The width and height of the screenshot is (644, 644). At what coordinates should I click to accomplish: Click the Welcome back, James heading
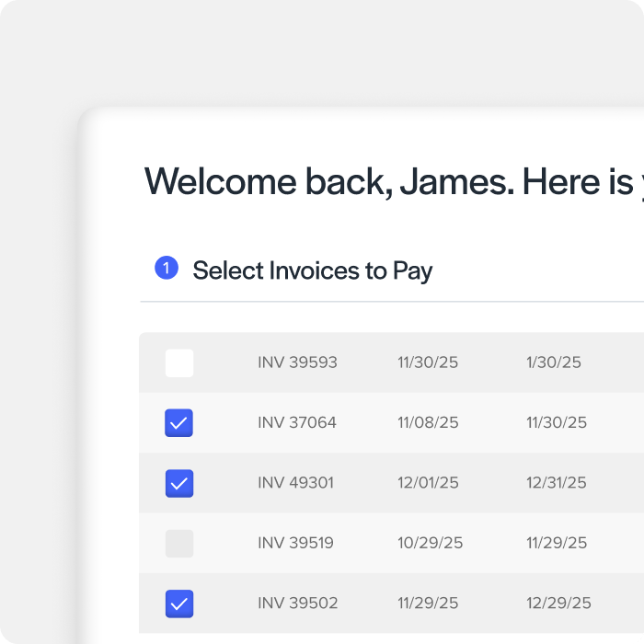[394, 182]
